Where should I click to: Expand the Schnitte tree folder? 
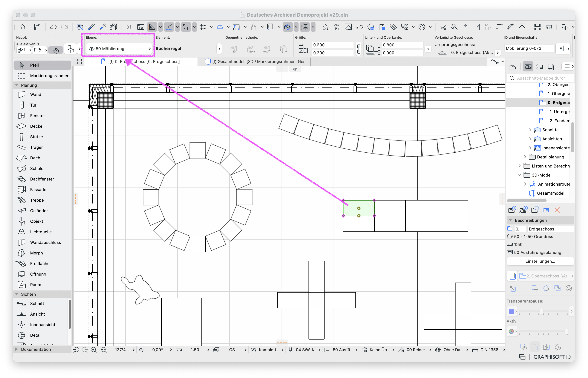click(x=530, y=130)
